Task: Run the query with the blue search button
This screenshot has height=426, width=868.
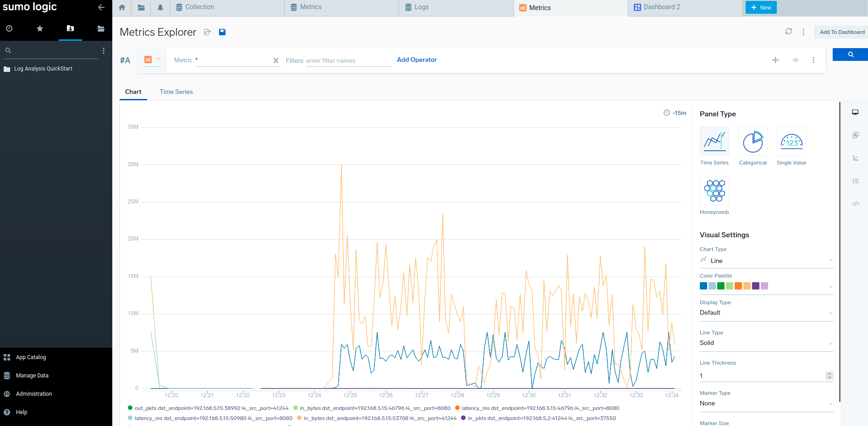Action: 850,55
